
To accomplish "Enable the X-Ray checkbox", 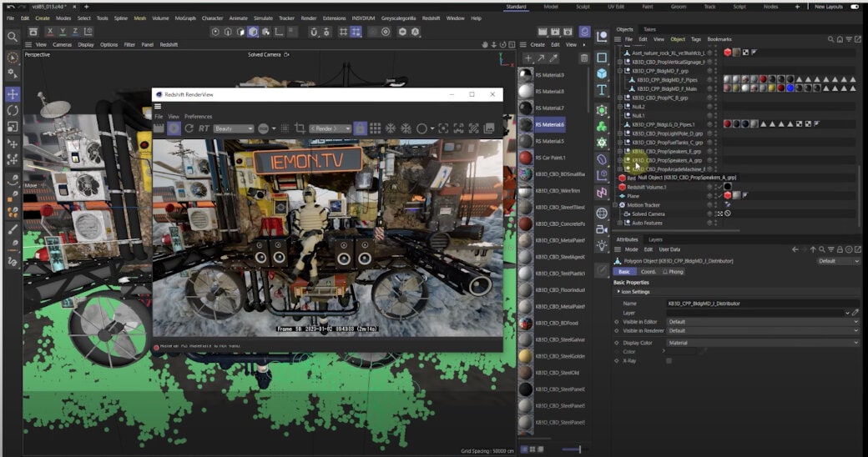I will (x=669, y=361).
